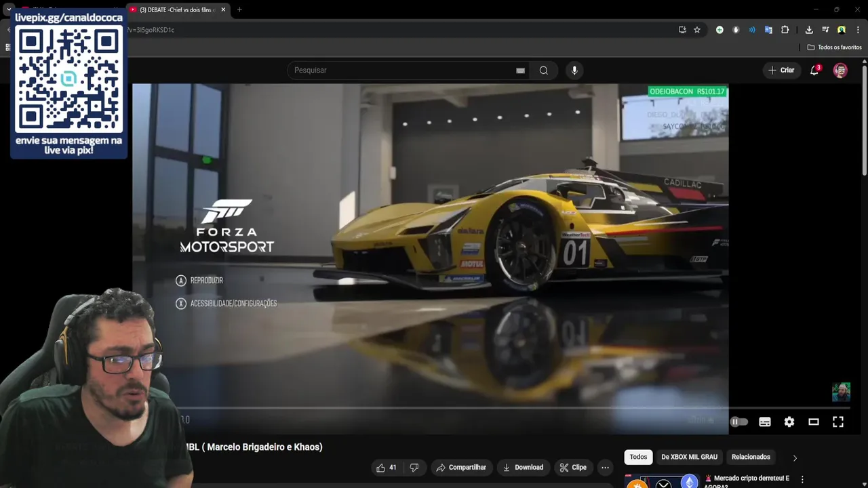
Task: Toggle the autoplay switch in player
Action: point(738,422)
